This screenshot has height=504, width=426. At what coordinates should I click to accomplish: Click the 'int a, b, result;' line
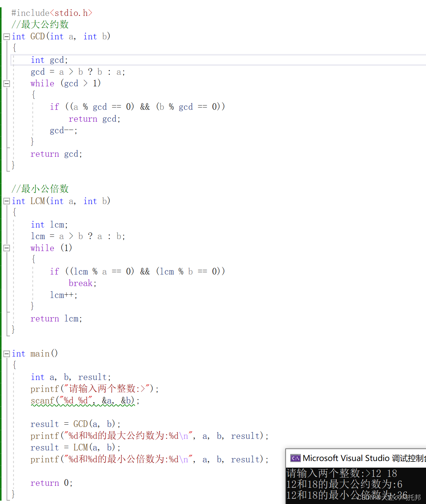(x=71, y=377)
